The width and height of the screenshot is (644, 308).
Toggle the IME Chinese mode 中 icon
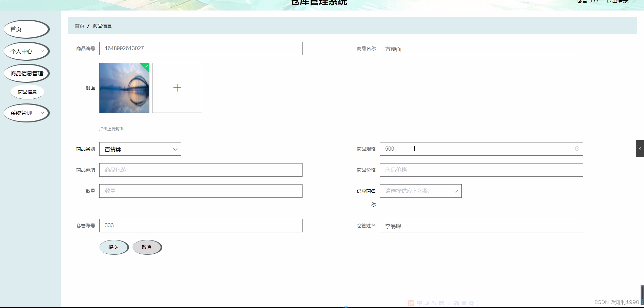(x=419, y=303)
